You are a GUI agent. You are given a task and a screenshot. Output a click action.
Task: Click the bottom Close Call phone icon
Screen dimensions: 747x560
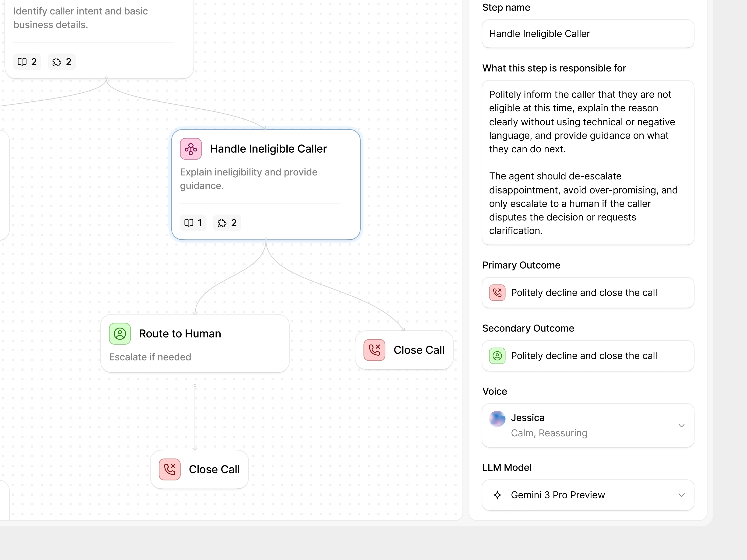tap(169, 469)
